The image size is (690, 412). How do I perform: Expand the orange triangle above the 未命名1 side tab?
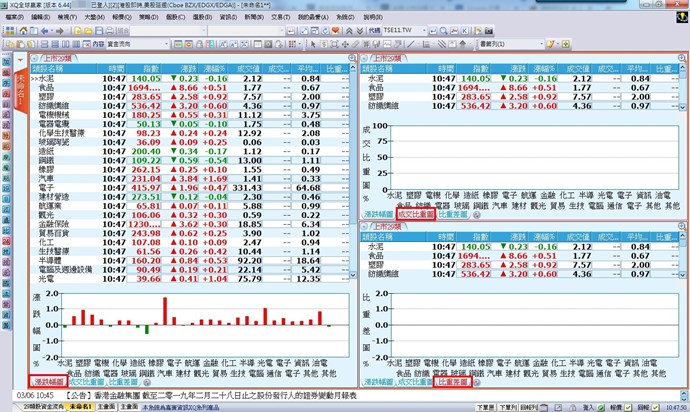coord(21,58)
